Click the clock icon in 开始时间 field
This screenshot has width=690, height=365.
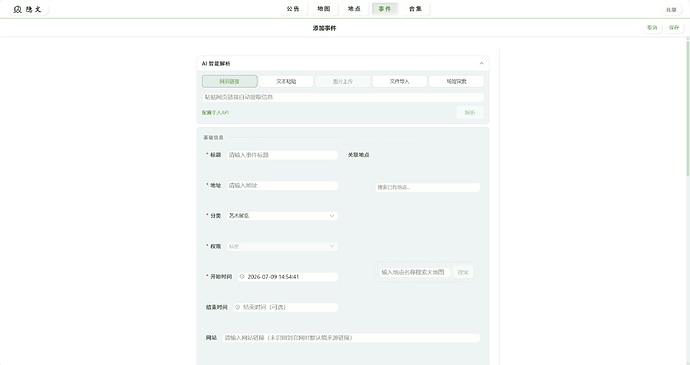pyautogui.click(x=242, y=277)
